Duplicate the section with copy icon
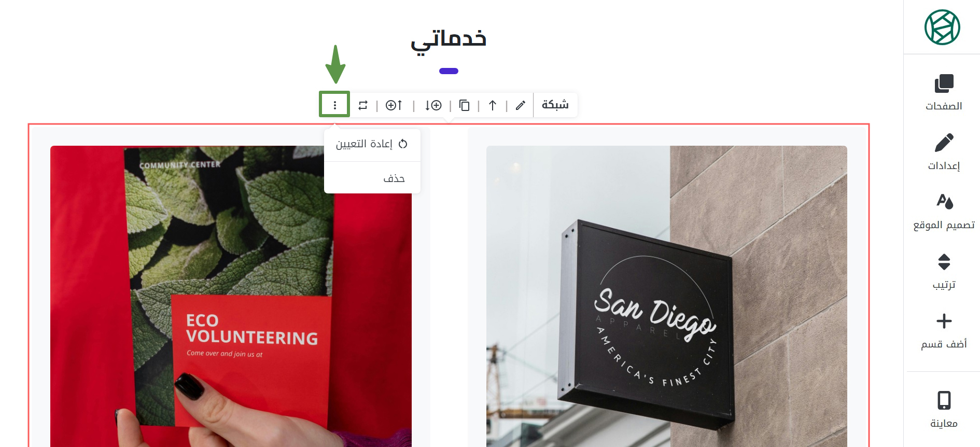The width and height of the screenshot is (980, 447). pyautogui.click(x=465, y=105)
